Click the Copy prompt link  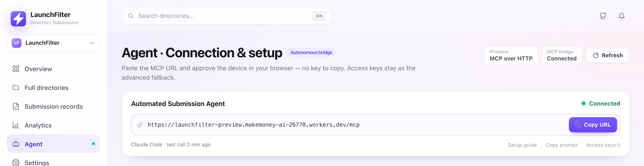coord(561,145)
